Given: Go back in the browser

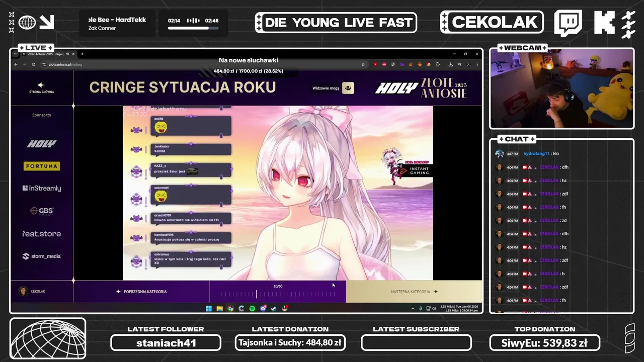Looking at the screenshot, I should (x=16, y=64).
